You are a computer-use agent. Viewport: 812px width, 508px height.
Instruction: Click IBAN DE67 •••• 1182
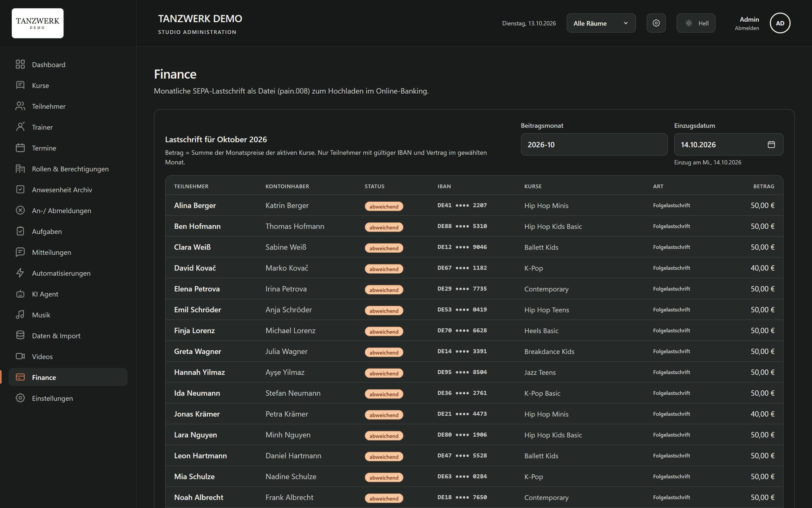pyautogui.click(x=462, y=268)
